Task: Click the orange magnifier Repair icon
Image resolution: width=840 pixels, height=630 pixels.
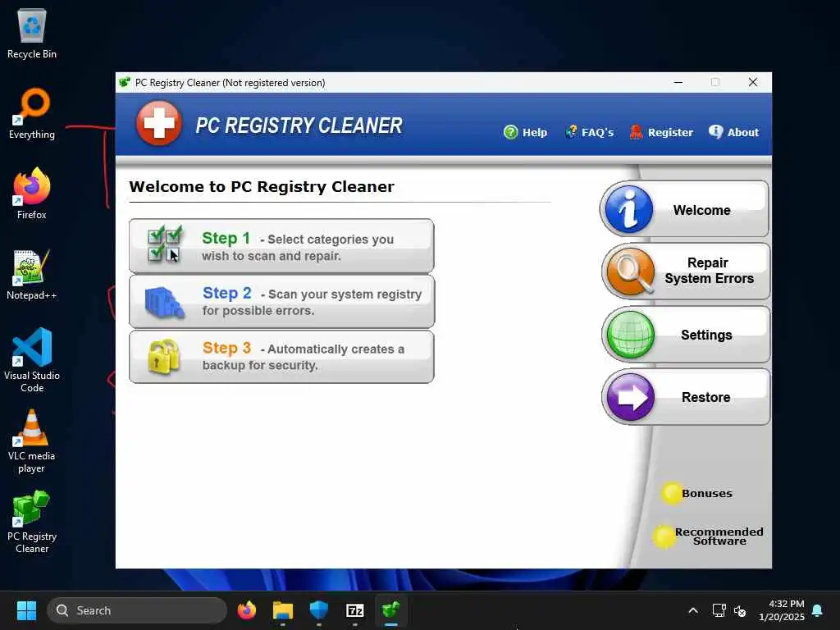Action: coord(631,272)
